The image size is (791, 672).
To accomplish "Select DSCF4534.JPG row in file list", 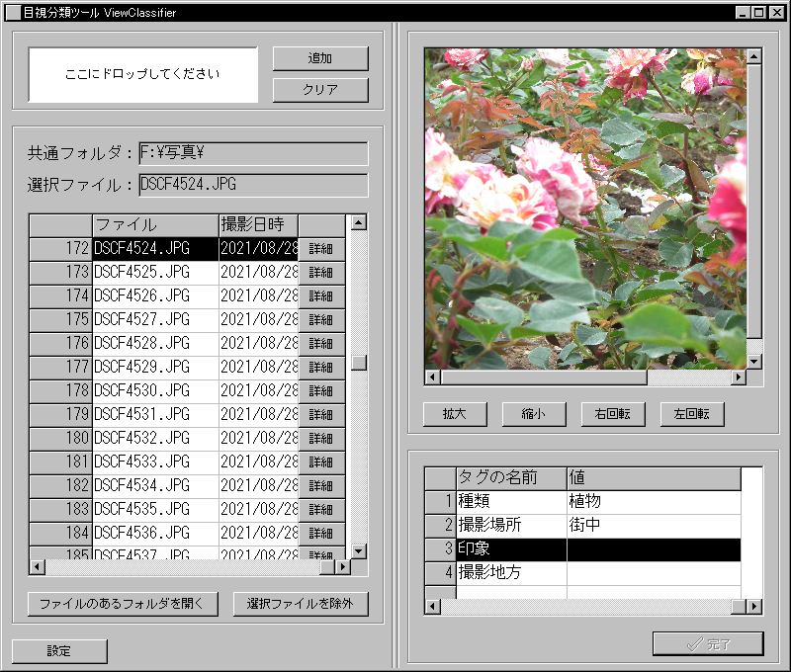I will click(154, 486).
